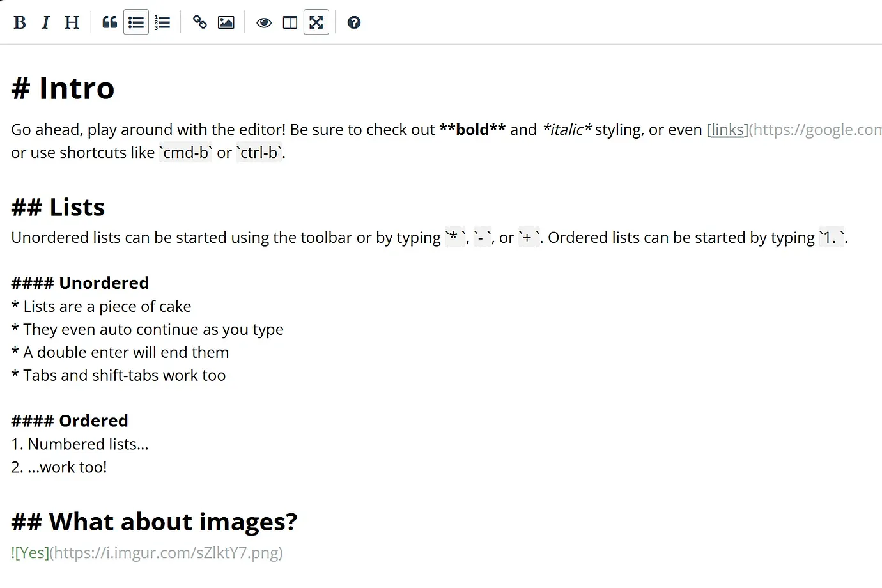Toggle bold formatting in the toolbar
Viewport: 882px width, 588px height.
(20, 22)
